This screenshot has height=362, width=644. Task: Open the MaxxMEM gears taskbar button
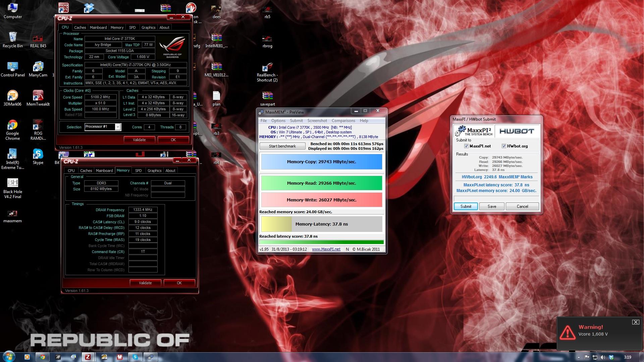[x=151, y=357]
